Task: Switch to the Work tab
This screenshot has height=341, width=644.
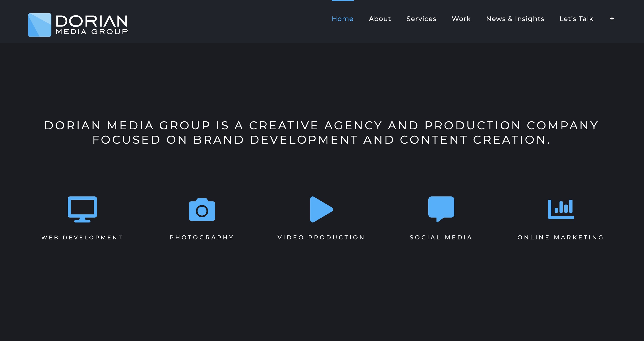Action: click(461, 19)
